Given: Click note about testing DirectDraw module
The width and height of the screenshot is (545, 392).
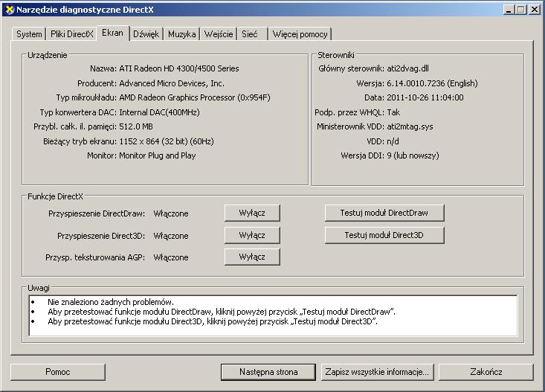Looking at the screenshot, I should click(222, 312).
